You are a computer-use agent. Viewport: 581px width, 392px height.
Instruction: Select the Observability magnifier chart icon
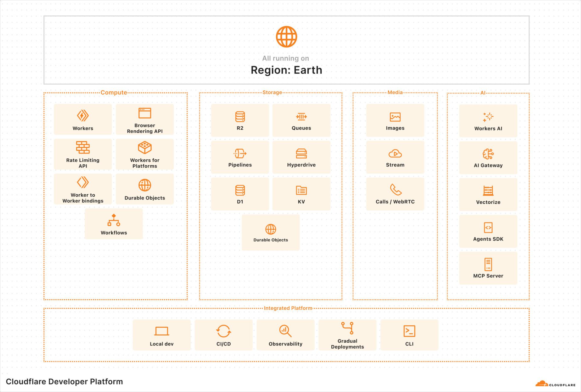click(285, 331)
